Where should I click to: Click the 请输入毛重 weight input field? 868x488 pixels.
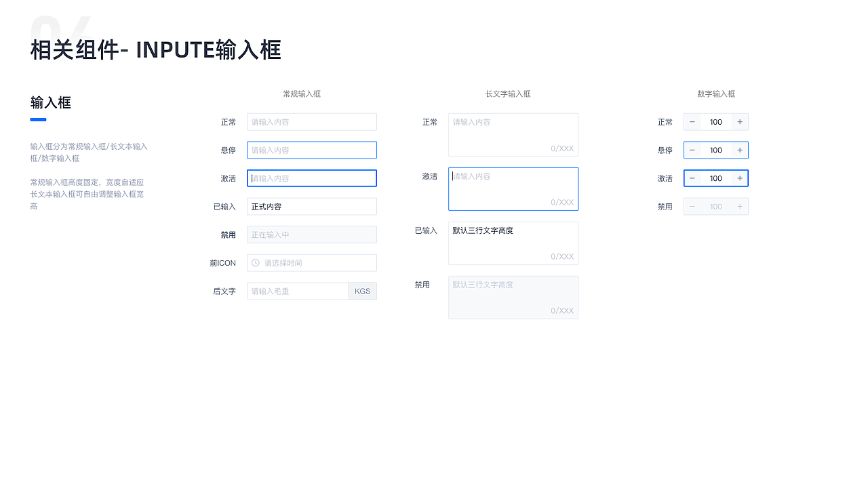click(x=297, y=291)
